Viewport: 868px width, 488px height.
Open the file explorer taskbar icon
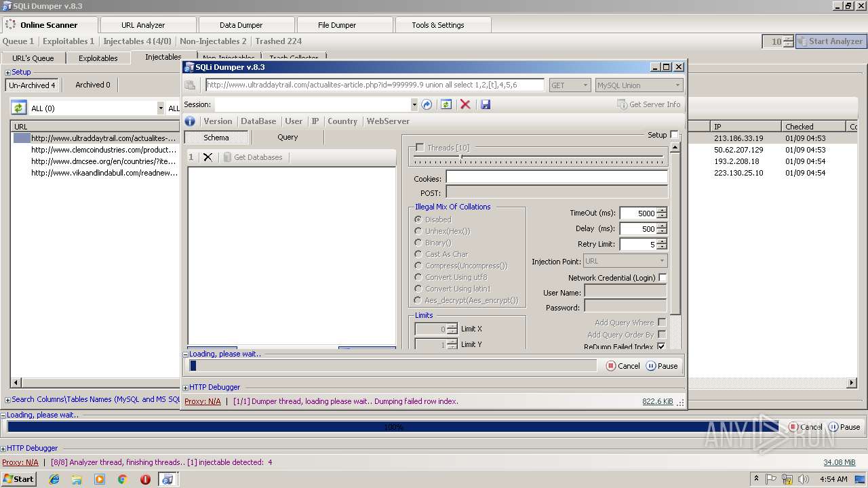pos(77,479)
